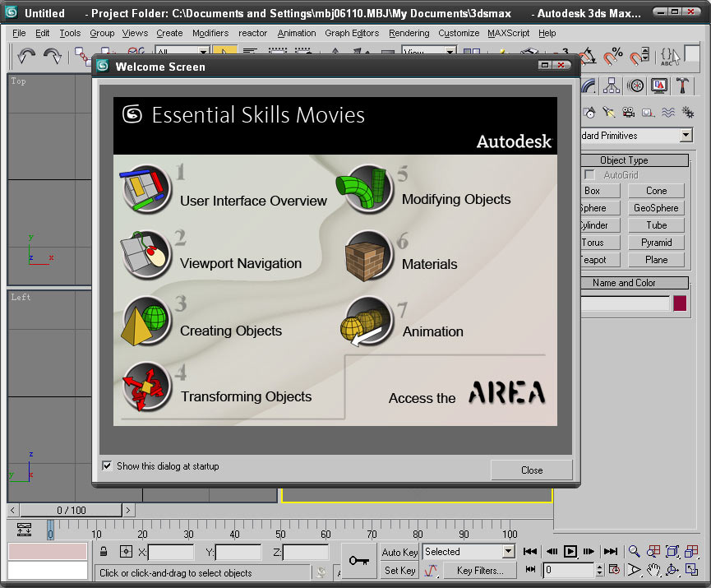
Task: Open the MAXScript menu
Action: [508, 33]
